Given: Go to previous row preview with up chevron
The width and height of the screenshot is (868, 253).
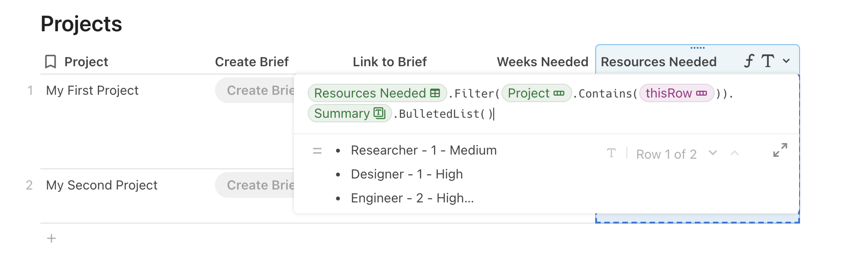Looking at the screenshot, I should (735, 153).
